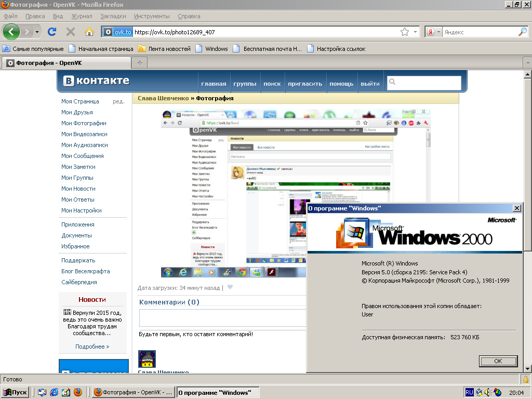Go to home page via house icon

pos(89,32)
